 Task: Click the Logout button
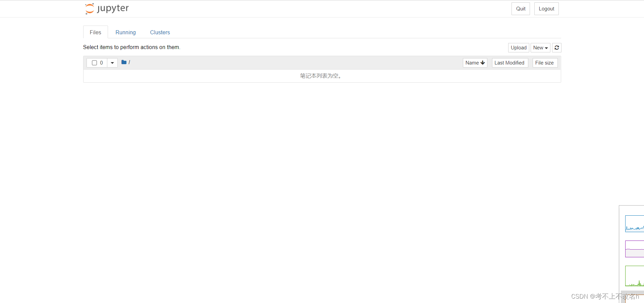pyautogui.click(x=546, y=8)
